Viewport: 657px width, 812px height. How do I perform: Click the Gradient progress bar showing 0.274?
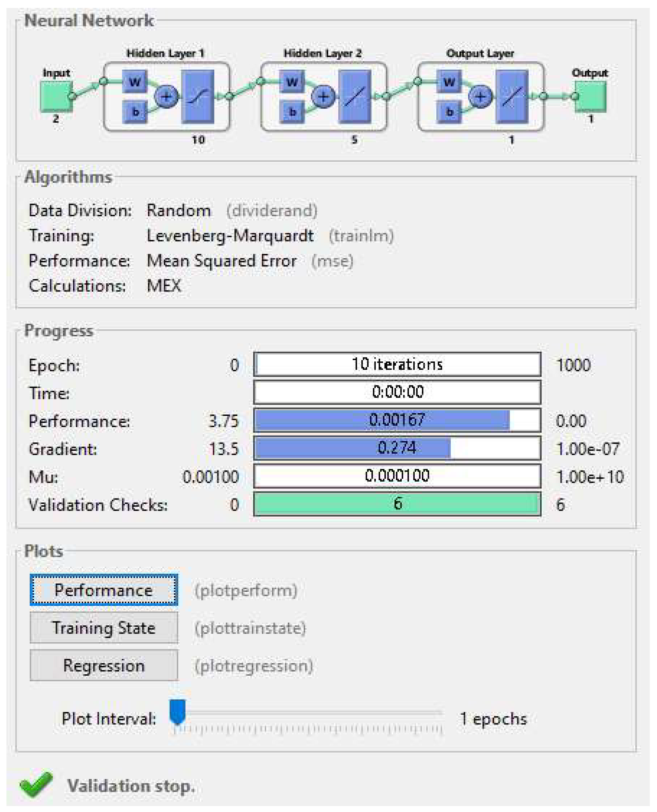click(x=397, y=448)
